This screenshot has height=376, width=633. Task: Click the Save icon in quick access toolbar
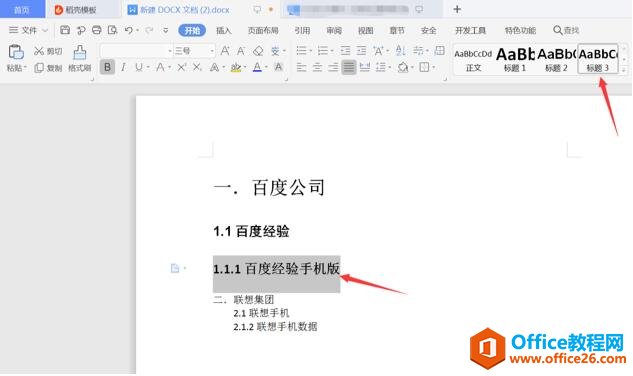[x=65, y=30]
